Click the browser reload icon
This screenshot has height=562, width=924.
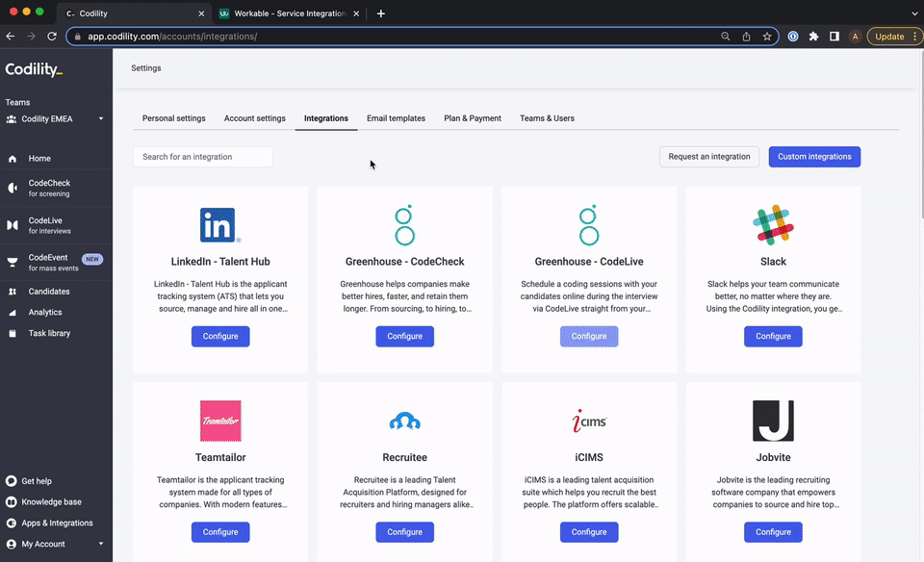point(52,37)
